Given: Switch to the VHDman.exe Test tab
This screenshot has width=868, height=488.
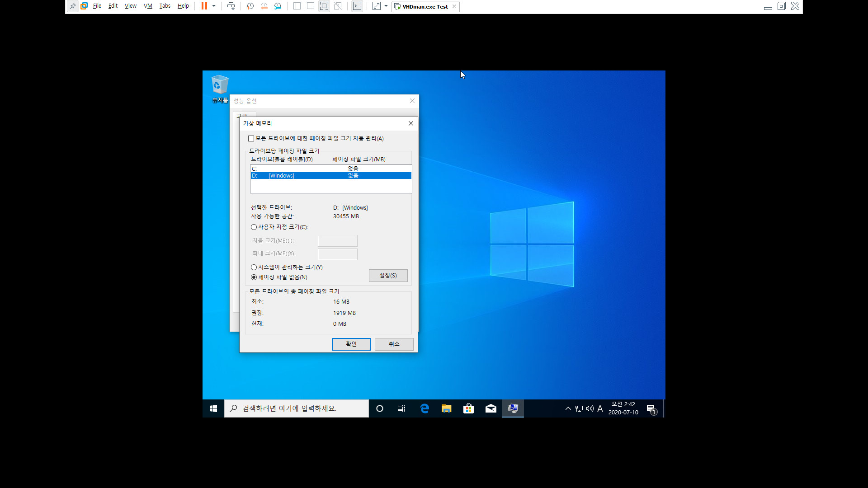Looking at the screenshot, I should point(425,7).
